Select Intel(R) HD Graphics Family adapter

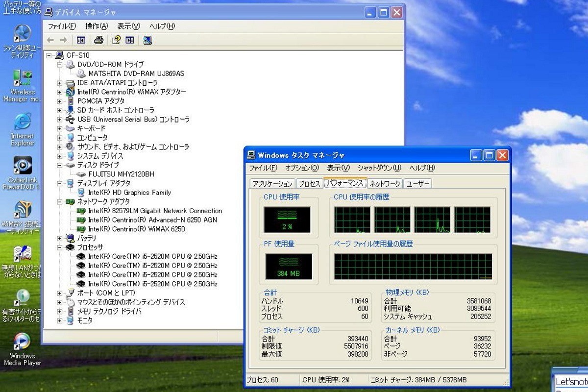(x=129, y=193)
